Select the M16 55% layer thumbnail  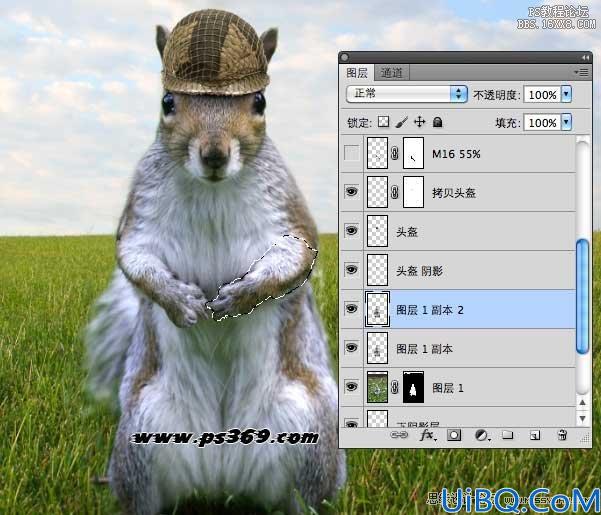click(377, 153)
